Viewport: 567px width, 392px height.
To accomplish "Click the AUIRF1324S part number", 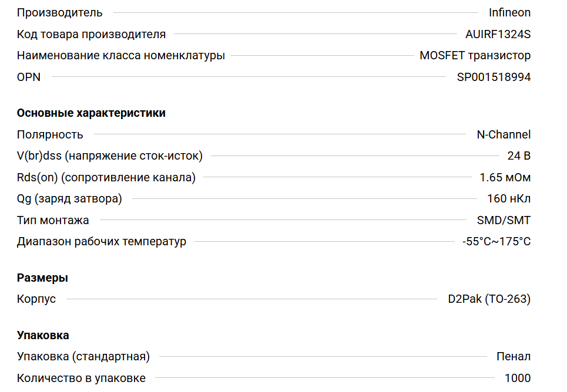I will pyautogui.click(x=498, y=34).
